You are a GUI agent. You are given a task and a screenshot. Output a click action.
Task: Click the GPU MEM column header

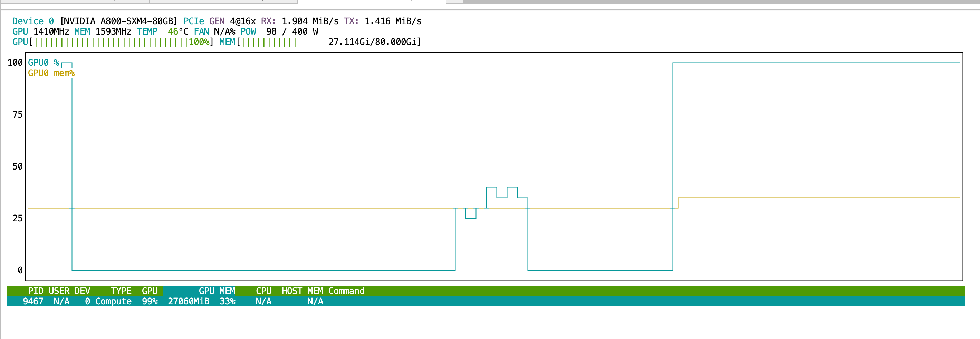click(x=217, y=291)
